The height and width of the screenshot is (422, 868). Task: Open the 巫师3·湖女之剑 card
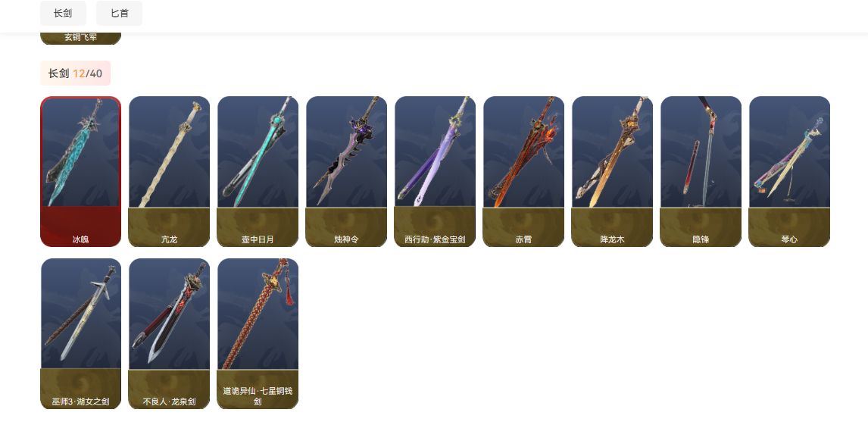coord(81,333)
